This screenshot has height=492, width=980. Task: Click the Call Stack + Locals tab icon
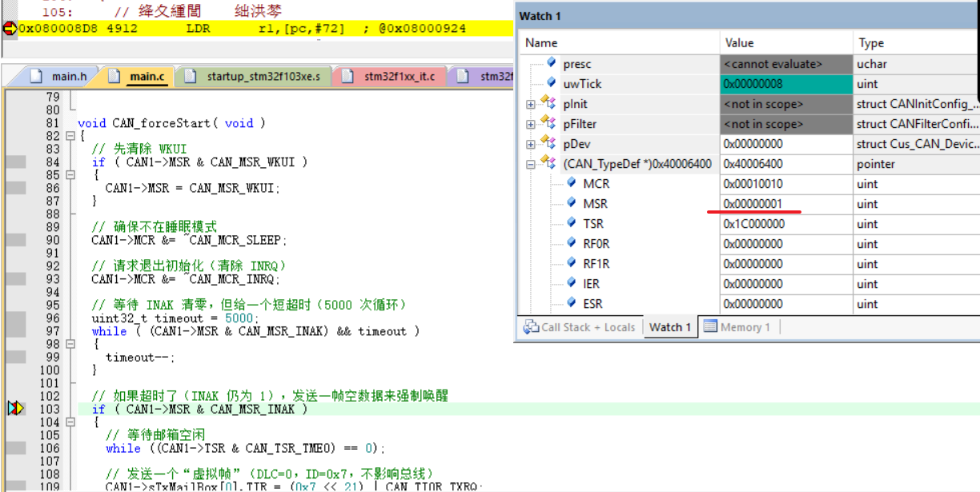(x=531, y=327)
